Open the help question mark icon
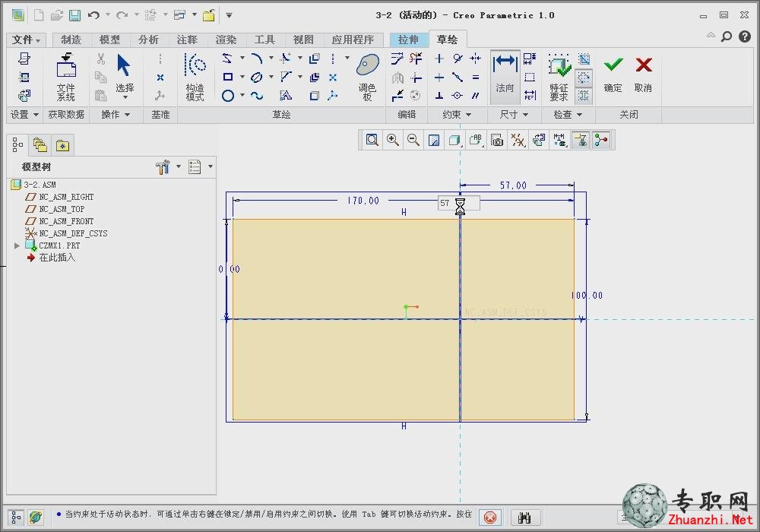Image resolution: width=760 pixels, height=532 pixels. click(x=745, y=36)
